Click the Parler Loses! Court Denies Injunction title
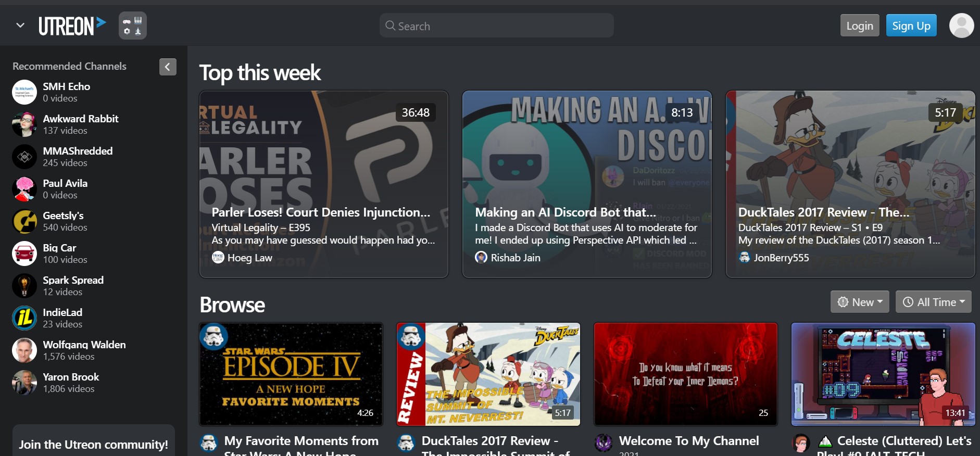The image size is (980, 456). (321, 212)
